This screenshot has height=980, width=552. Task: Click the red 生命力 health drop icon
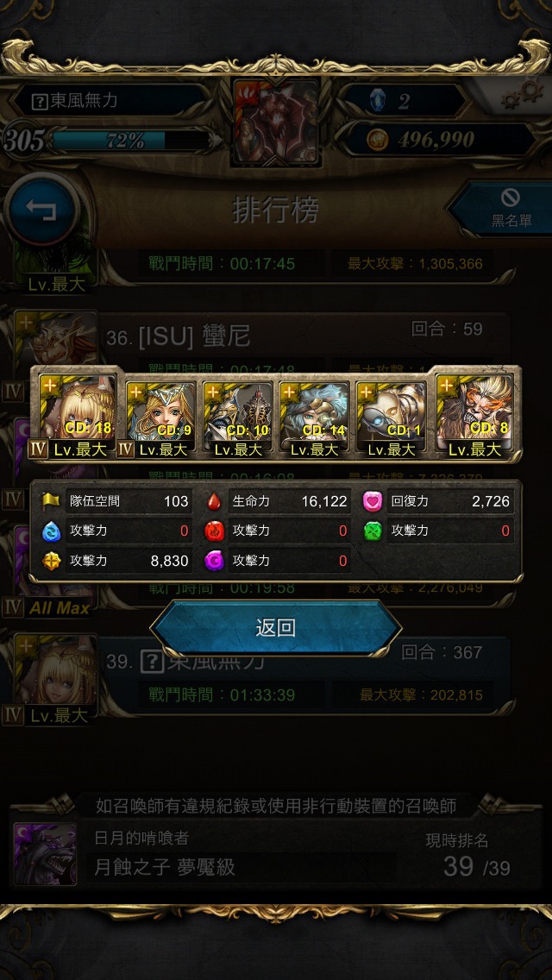tap(215, 501)
